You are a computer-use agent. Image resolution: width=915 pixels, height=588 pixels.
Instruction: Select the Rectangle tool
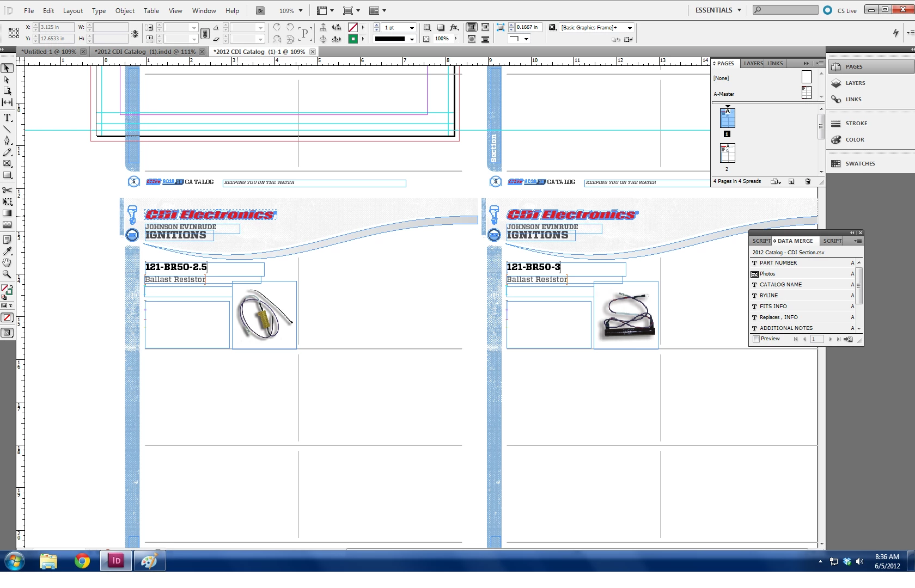[x=7, y=175]
